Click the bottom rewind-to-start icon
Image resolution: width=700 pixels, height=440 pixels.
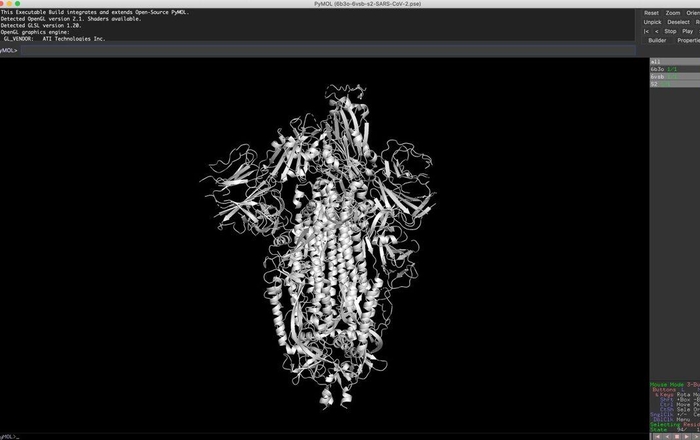click(x=655, y=436)
